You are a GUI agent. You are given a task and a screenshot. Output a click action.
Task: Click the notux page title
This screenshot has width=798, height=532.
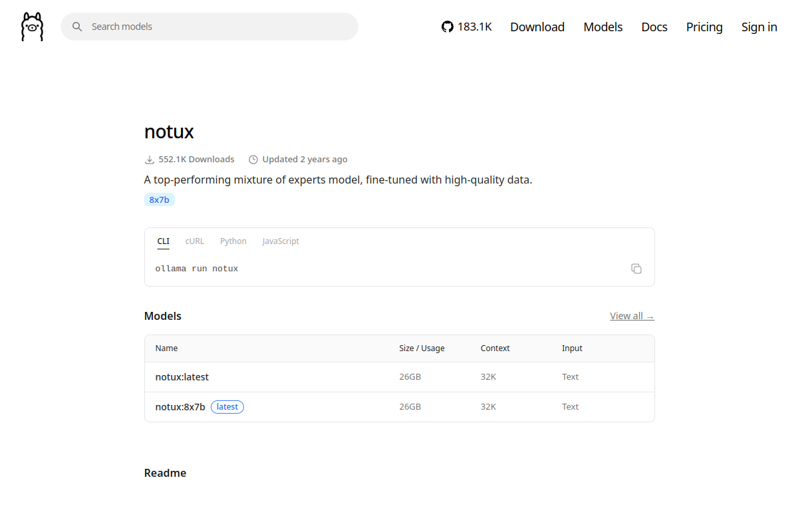(169, 132)
